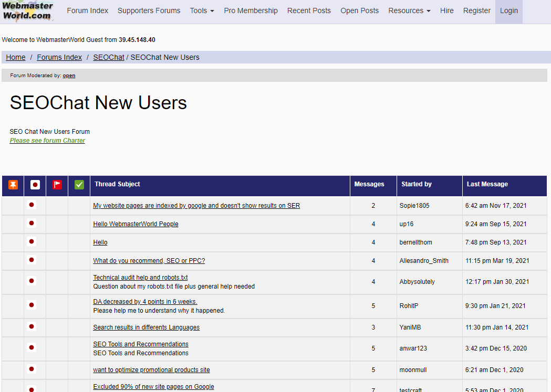This screenshot has height=392, width=551.
Task: Open DA decreased by 4 points thread
Action: pos(145,302)
